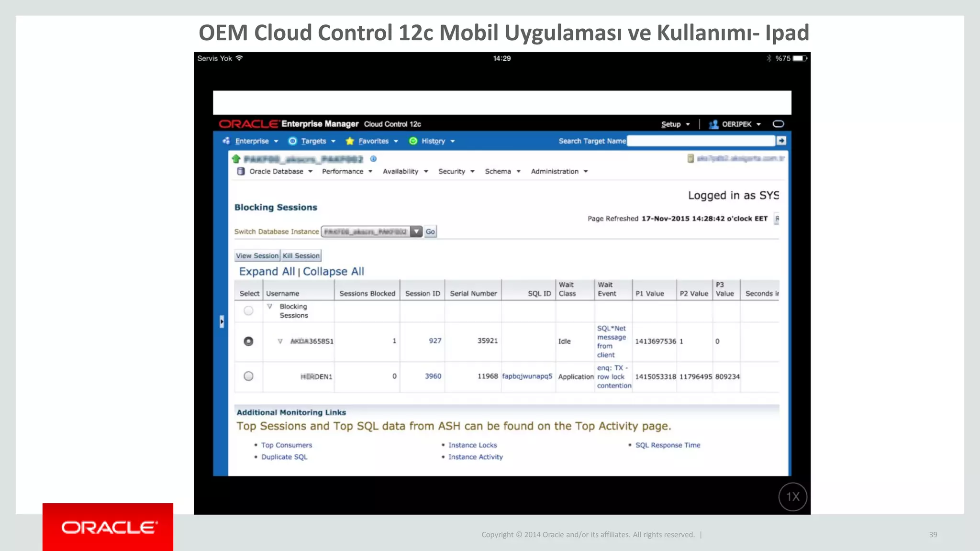Open the Schema menu
Screen dimensions: 980x551
[x=502, y=171]
